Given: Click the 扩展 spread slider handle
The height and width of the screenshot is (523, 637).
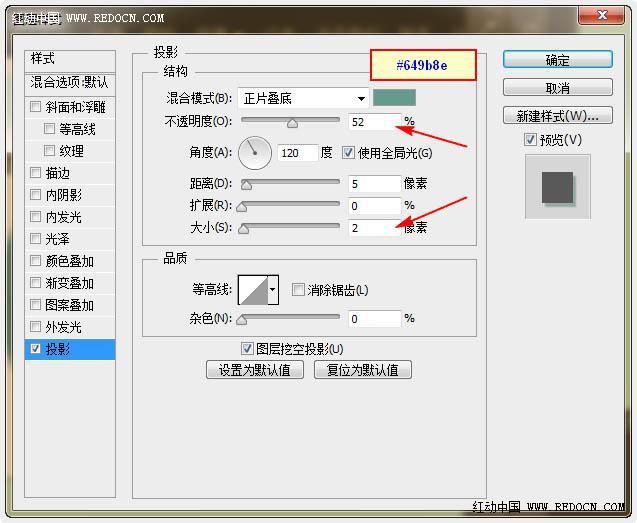Looking at the screenshot, I should point(242,207).
